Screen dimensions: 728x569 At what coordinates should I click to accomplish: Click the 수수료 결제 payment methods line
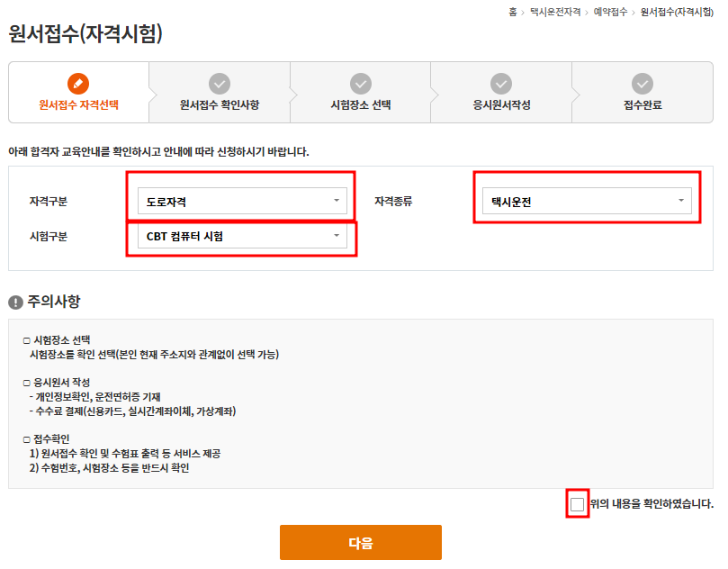[x=133, y=411]
